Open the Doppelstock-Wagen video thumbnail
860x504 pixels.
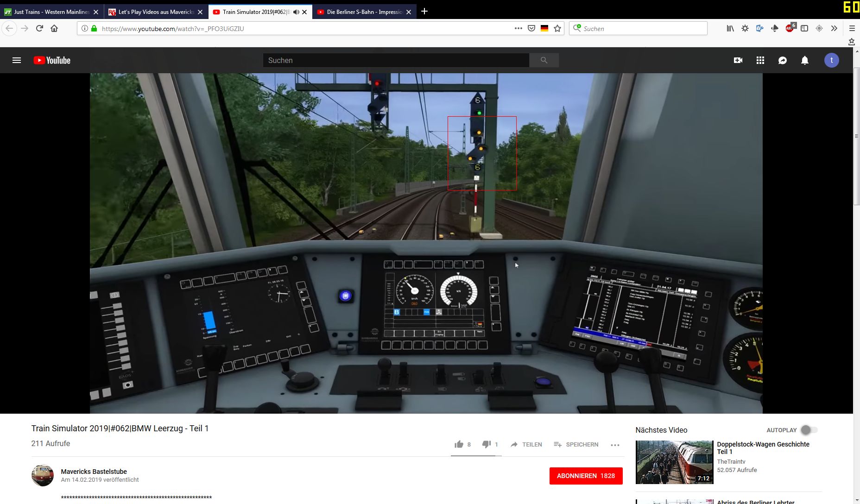675,462
